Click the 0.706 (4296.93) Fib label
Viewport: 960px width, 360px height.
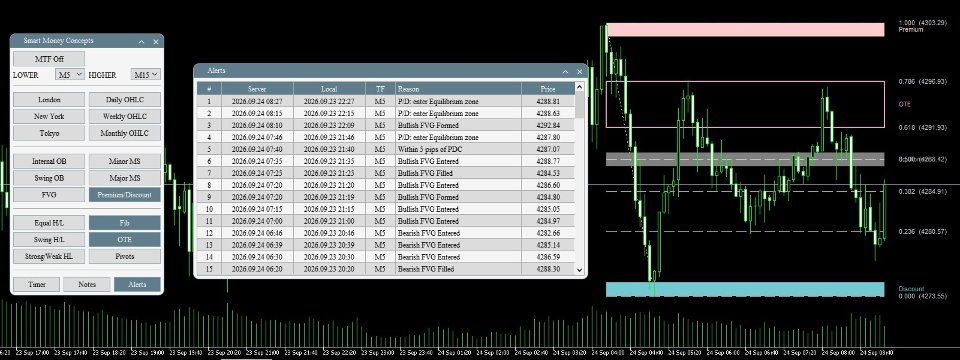(x=923, y=81)
